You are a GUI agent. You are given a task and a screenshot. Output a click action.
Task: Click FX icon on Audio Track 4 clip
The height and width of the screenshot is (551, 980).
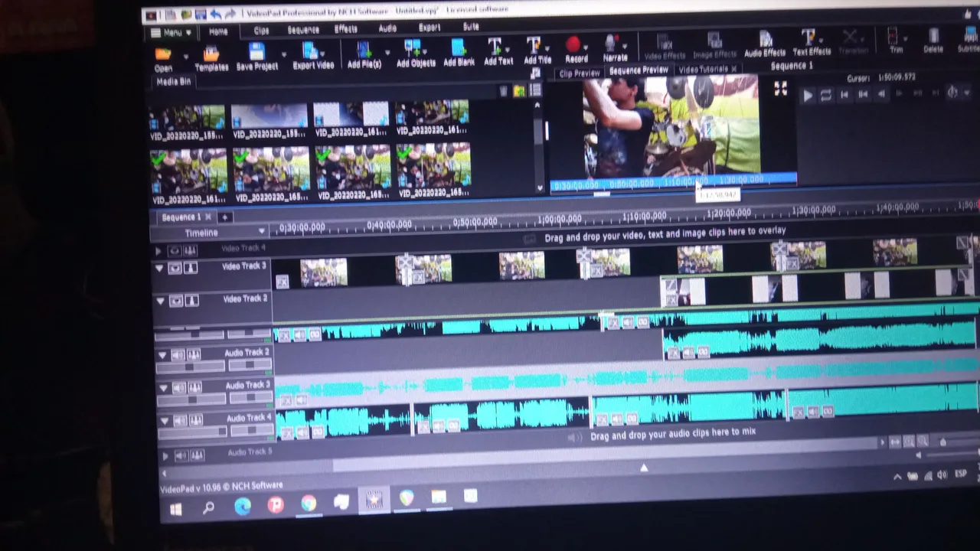pos(287,433)
